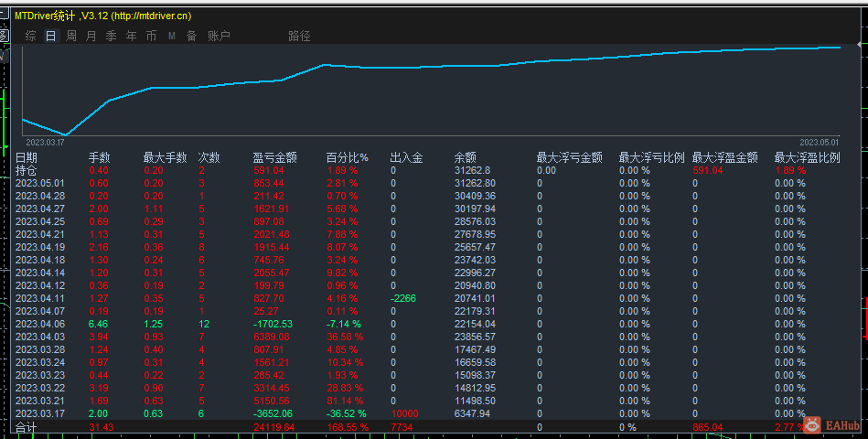868x439 pixels.
Task: Click the 日期 column header
Action: pos(27,158)
